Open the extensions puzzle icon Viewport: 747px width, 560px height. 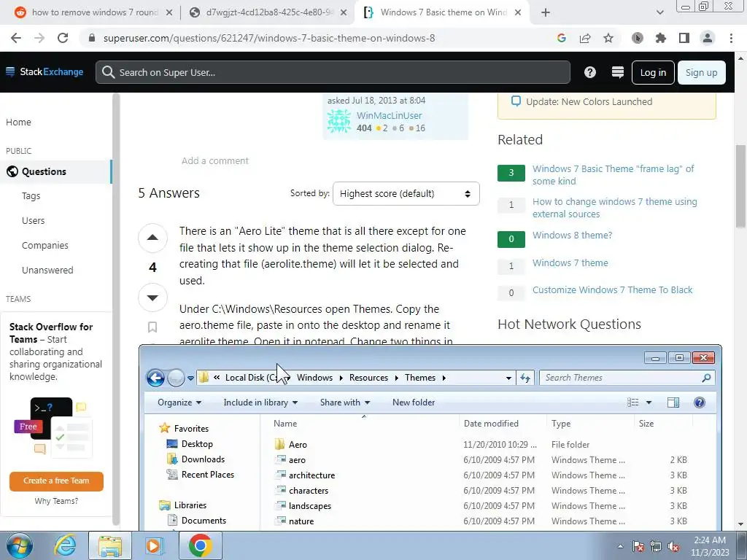coord(660,38)
